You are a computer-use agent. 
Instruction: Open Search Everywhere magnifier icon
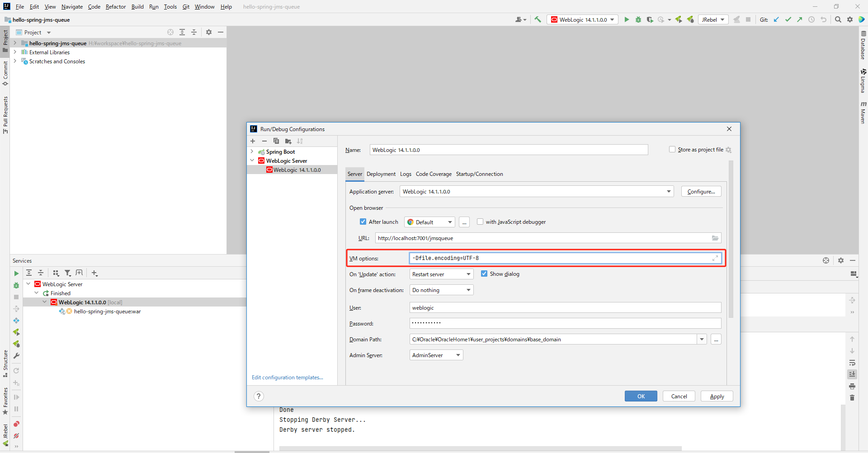click(838, 19)
